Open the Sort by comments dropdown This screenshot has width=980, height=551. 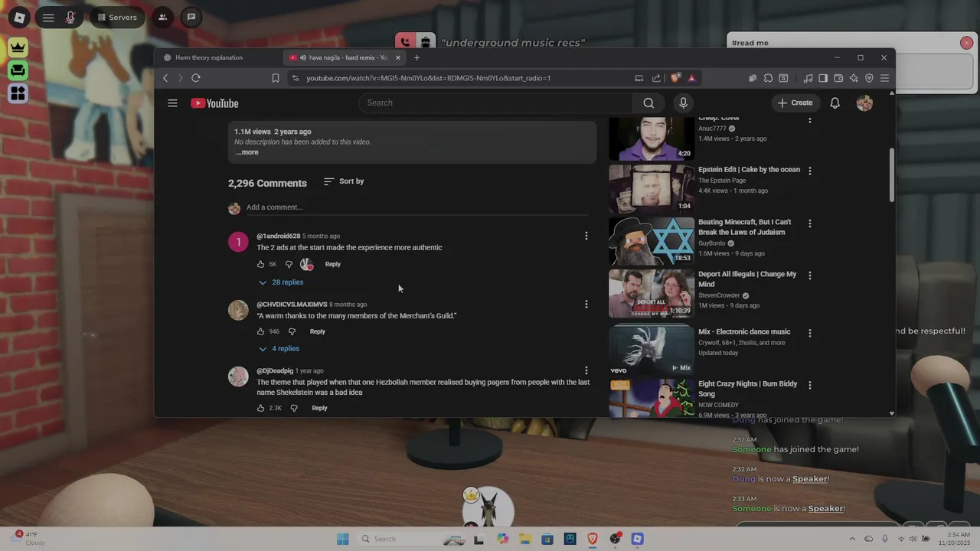pos(344,181)
